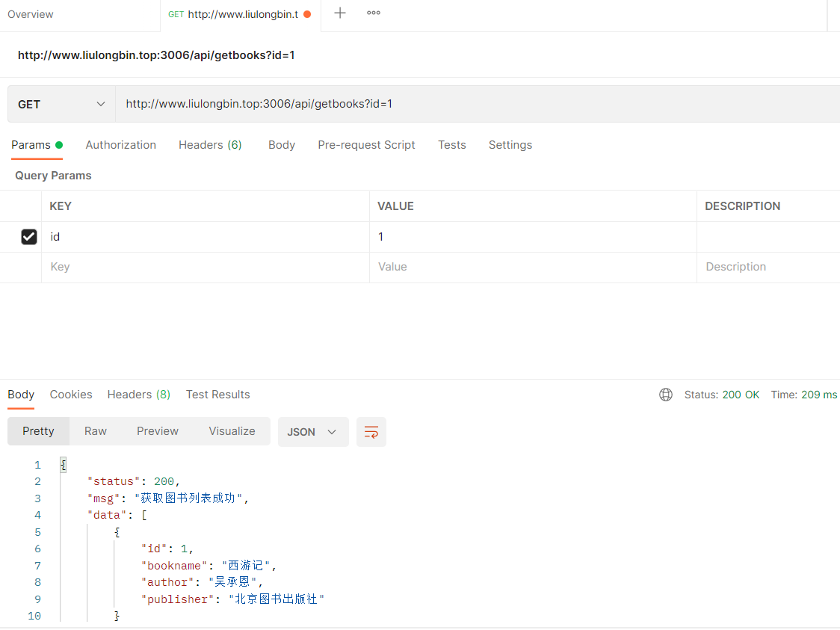The image size is (840, 630).
Task: Open a new request tab with plus icon
Action: (339, 13)
